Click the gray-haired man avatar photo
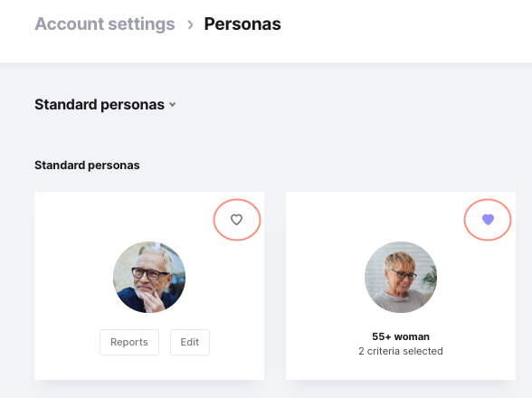Image resolution: width=532 pixels, height=398 pixels. click(x=149, y=277)
